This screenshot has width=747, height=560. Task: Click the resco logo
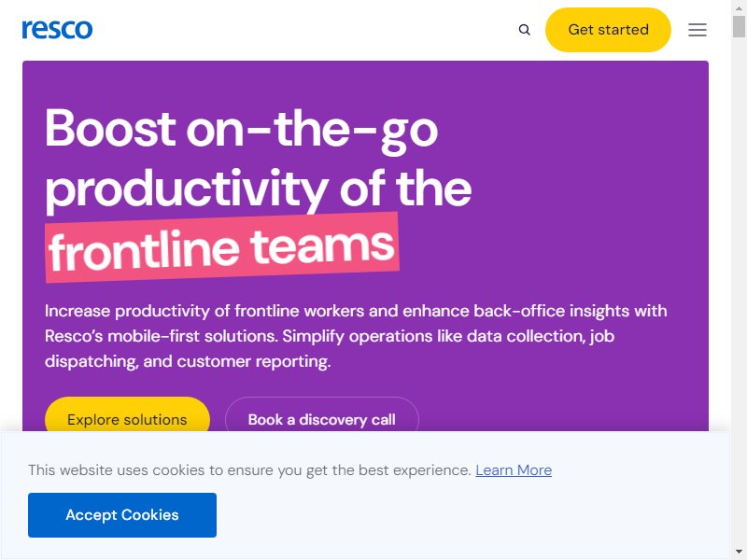(x=57, y=30)
